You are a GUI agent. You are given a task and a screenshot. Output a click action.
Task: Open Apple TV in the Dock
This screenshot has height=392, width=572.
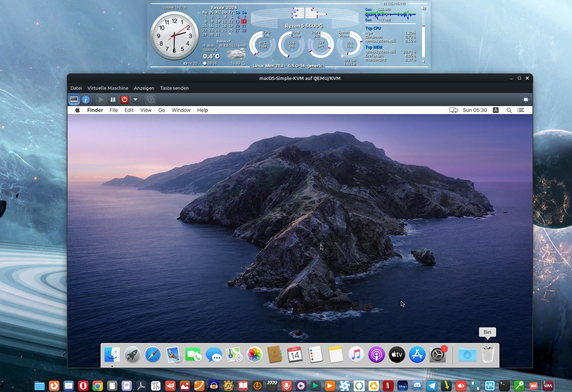coord(397,355)
